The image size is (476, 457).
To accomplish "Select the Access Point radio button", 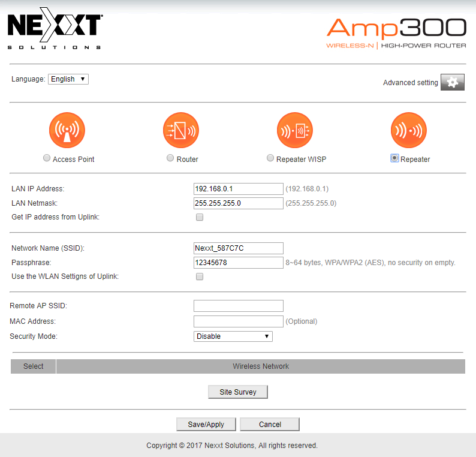I will (47, 158).
